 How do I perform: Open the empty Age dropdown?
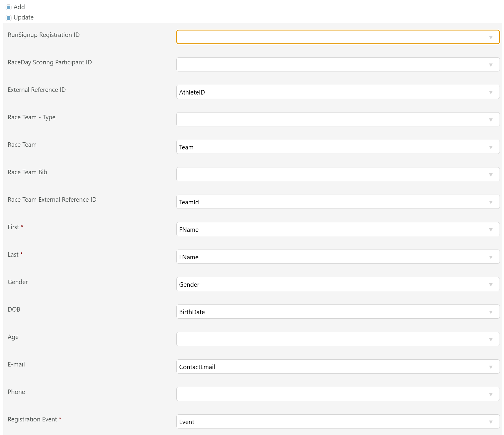338,339
